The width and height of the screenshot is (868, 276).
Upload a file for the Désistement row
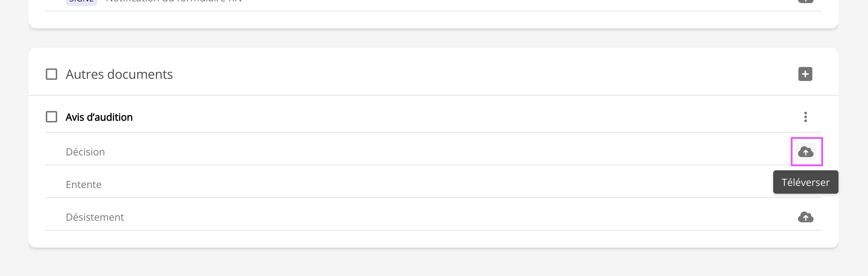point(805,217)
